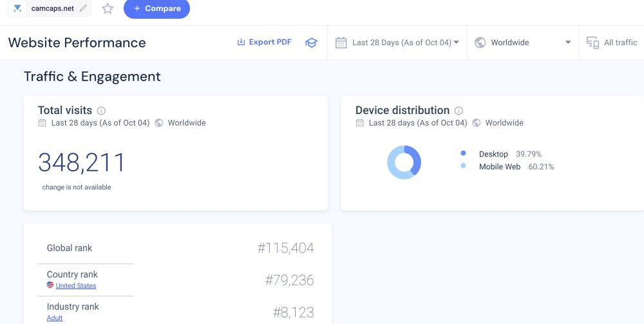Click the Compare button

click(x=156, y=8)
